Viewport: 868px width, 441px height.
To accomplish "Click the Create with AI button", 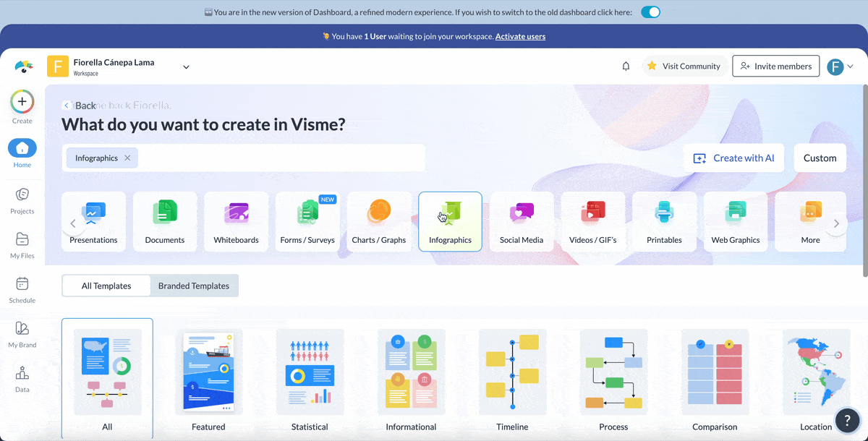I will pyautogui.click(x=733, y=158).
